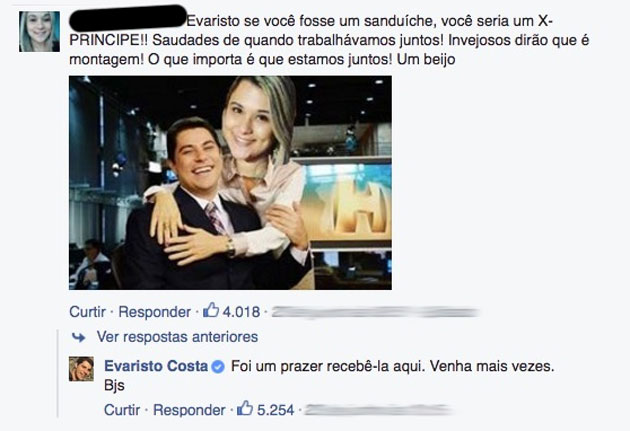Click Curtir under the main comment
Screen dimensions: 630x431
(87, 312)
